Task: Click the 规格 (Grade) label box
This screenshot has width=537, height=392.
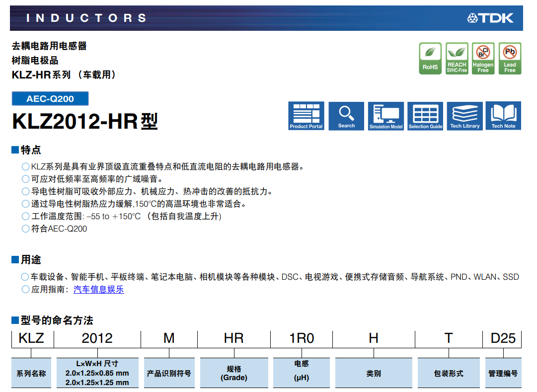Action: pos(234,373)
